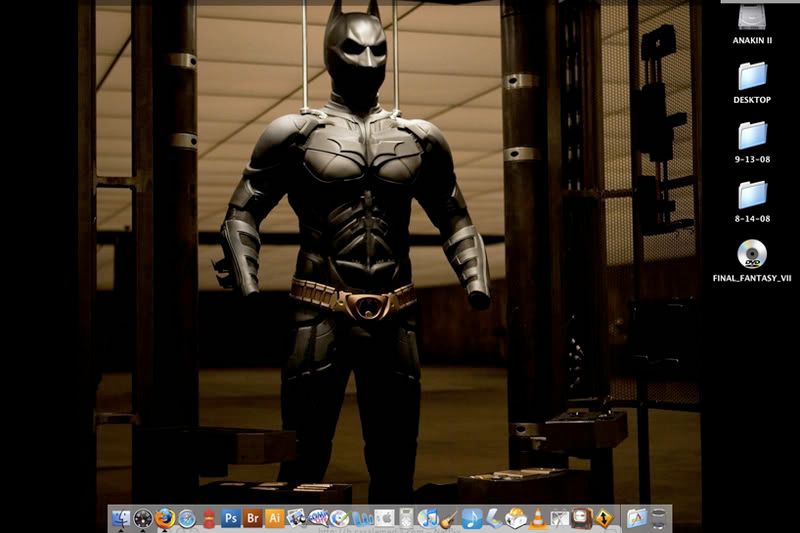Launch the comic speech-bubble app in dock
Image resolution: width=800 pixels, height=533 pixels.
318,518
